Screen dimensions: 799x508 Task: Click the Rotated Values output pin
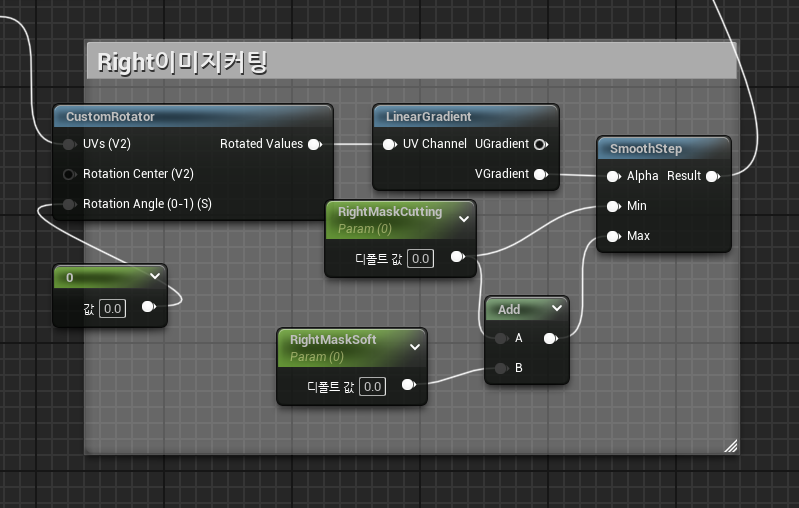[x=315, y=144]
